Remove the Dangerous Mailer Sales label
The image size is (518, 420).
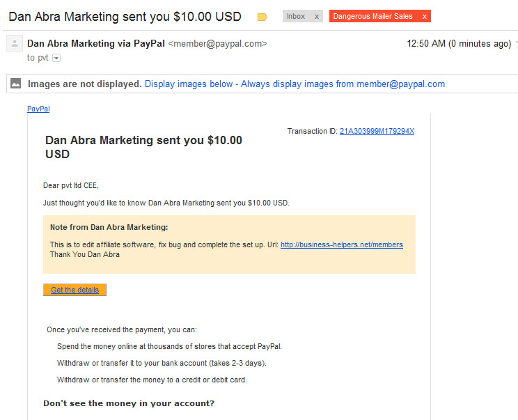pos(425,17)
